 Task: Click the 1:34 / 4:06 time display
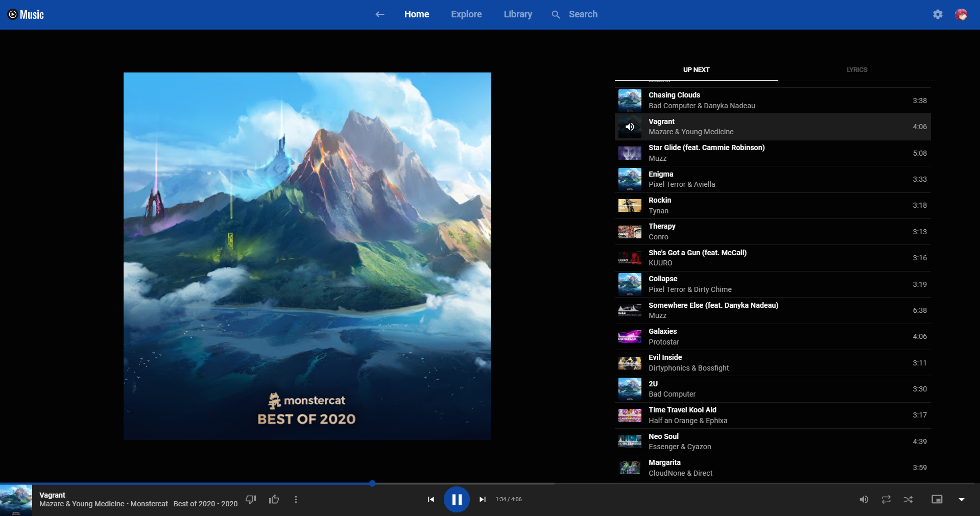point(509,499)
